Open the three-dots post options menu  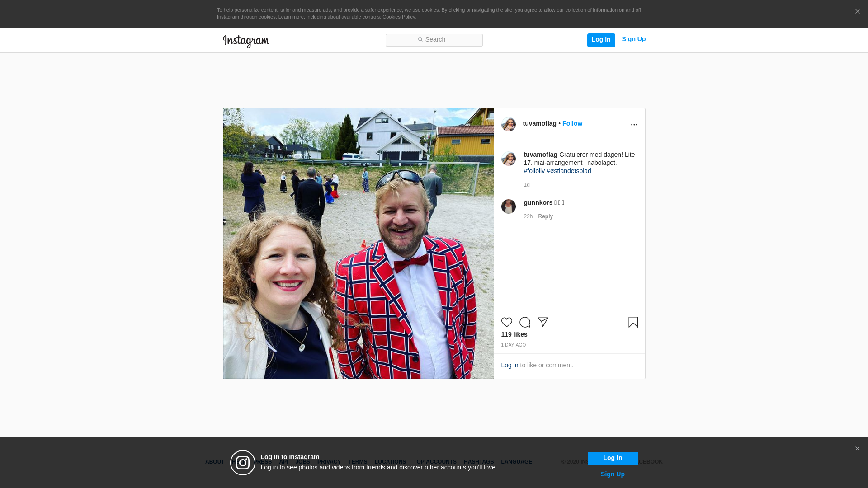tap(634, 125)
